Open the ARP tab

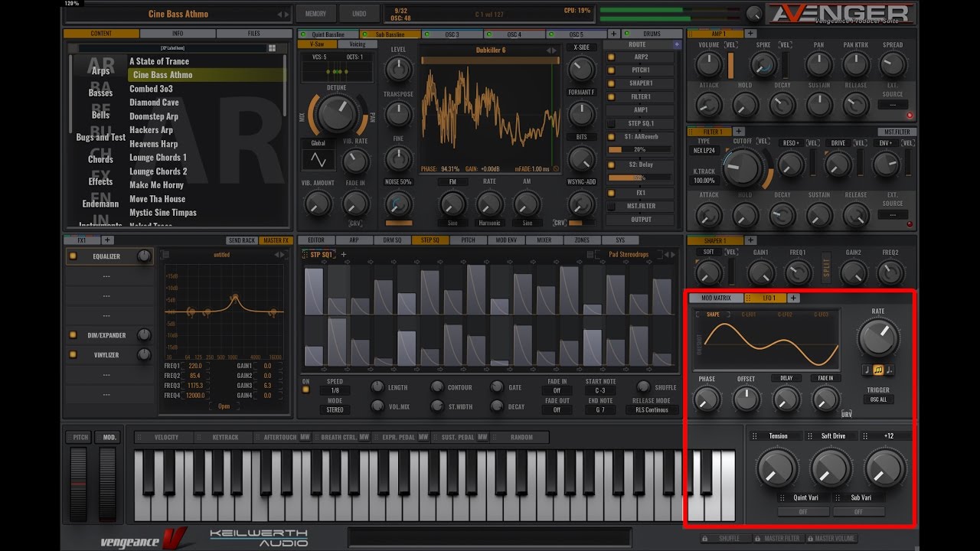click(x=354, y=240)
